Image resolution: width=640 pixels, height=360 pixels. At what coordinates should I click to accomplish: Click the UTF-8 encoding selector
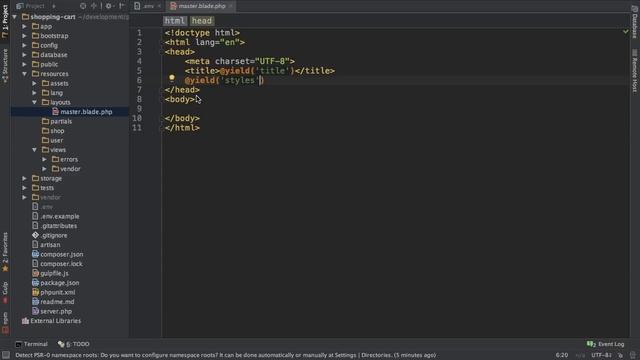(x=601, y=355)
